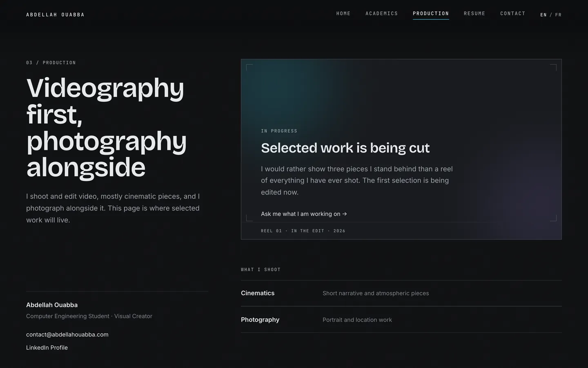Open the LinkedIn Profile link
This screenshot has height=368, width=588.
[x=47, y=348]
